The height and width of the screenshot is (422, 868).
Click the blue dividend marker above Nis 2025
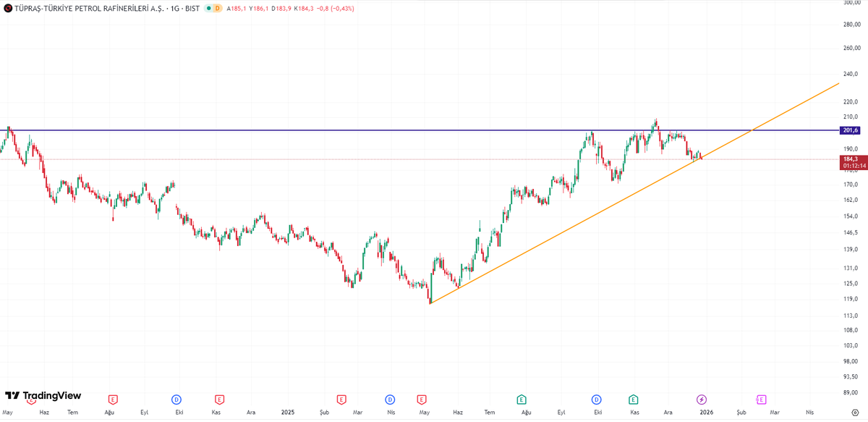[x=389, y=399]
